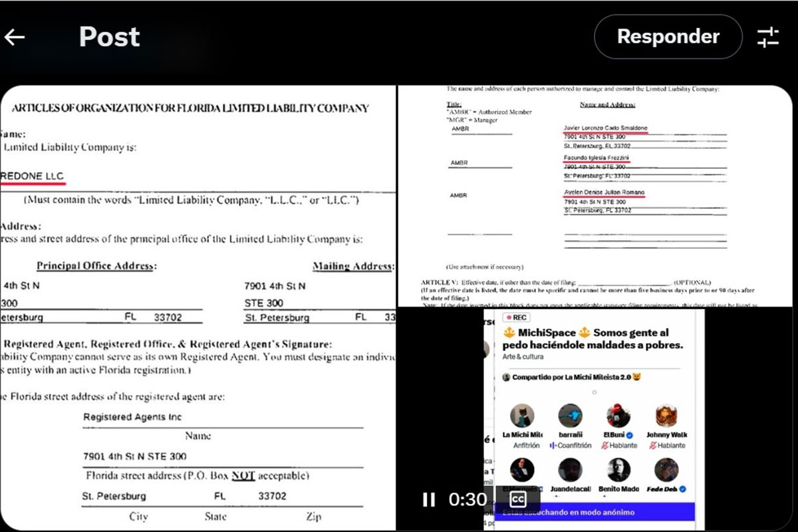Click the MichiSpace video title
Image resolution: width=798 pixels, height=532 pixels.
pyautogui.click(x=592, y=338)
